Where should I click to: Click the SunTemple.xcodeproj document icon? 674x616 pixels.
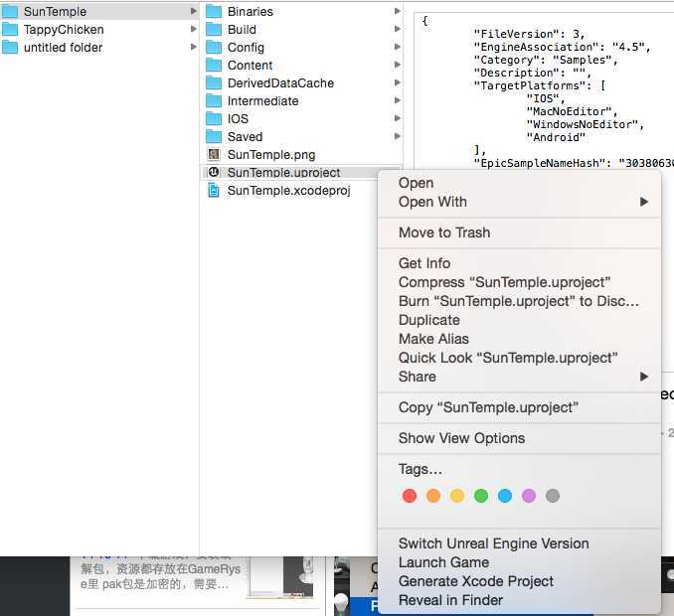(214, 191)
